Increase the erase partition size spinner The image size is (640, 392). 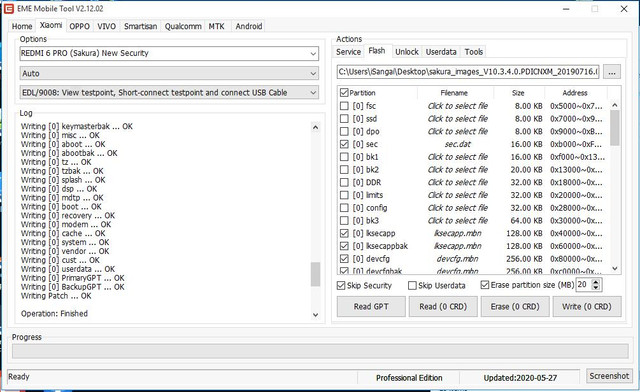[x=596, y=282]
